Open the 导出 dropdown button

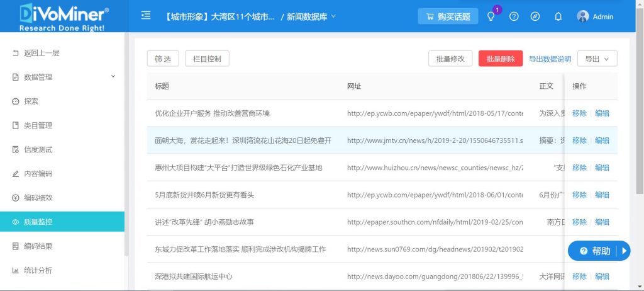(597, 59)
